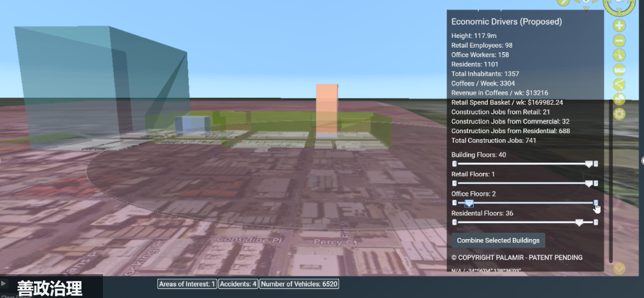Click the zoom in plus icon
644x298 pixels.
click(x=619, y=25)
